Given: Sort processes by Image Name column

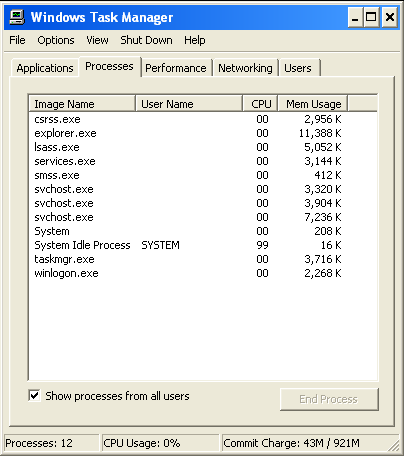Looking at the screenshot, I should click(82, 104).
